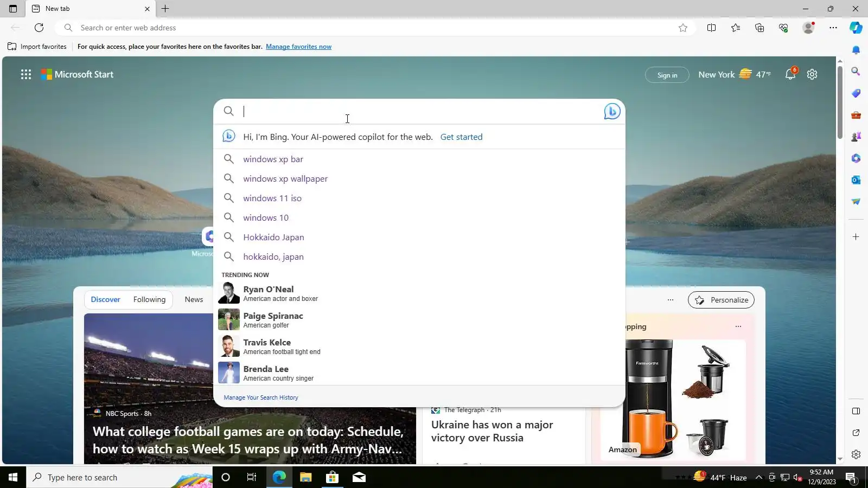This screenshot has height=488, width=868.
Task: Open New York weather widget
Action: pos(735,74)
